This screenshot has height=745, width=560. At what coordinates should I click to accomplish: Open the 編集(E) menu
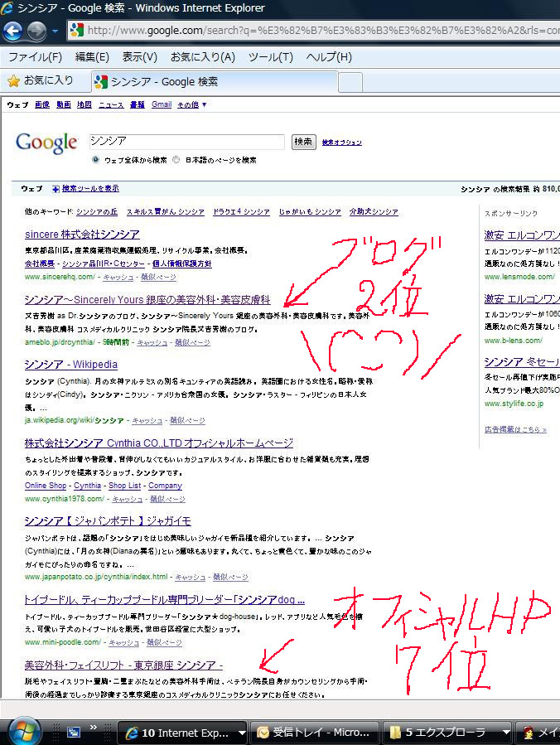[92, 57]
